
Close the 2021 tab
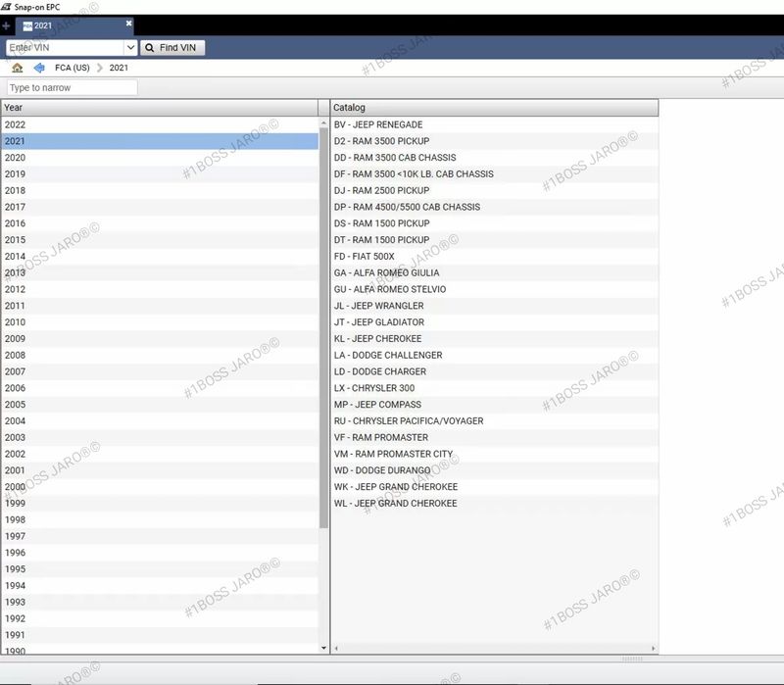[x=128, y=23]
